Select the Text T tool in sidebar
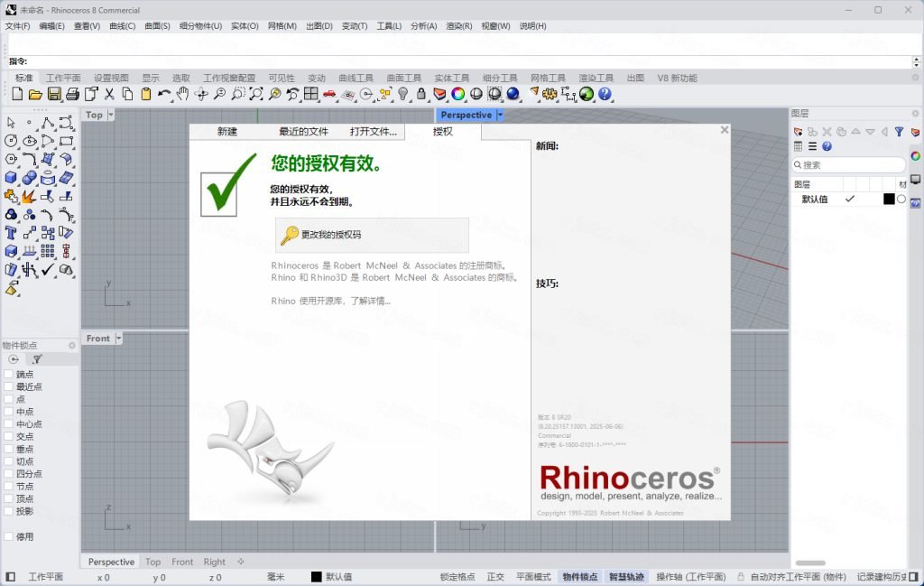 click(11, 233)
